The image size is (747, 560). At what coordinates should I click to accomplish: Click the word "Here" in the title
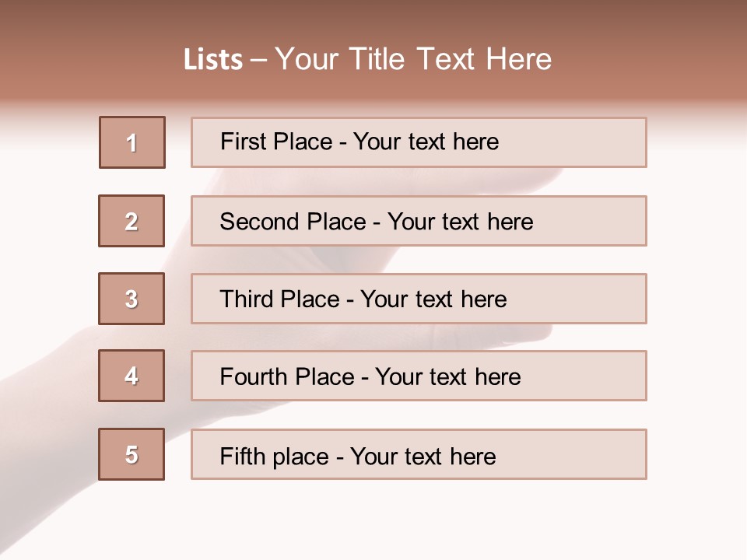click(x=519, y=59)
